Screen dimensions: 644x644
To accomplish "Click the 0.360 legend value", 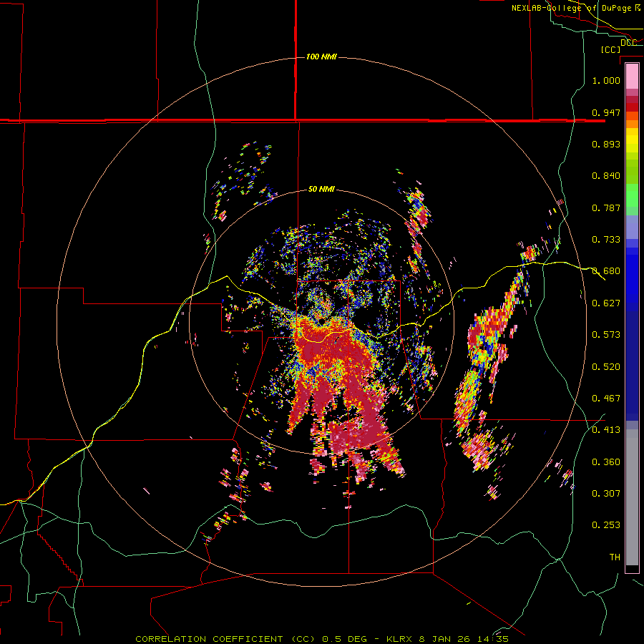I will pyautogui.click(x=606, y=462).
